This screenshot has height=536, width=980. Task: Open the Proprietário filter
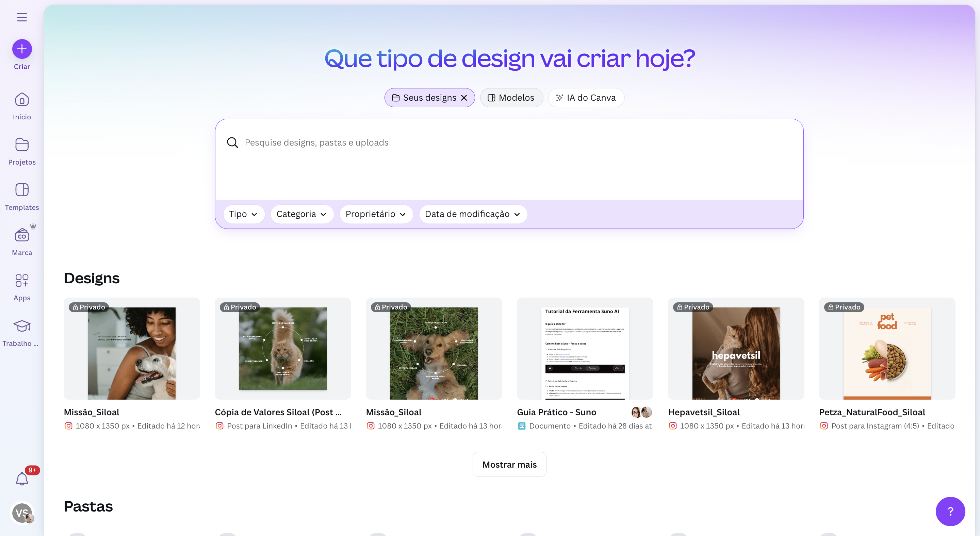pyautogui.click(x=376, y=214)
